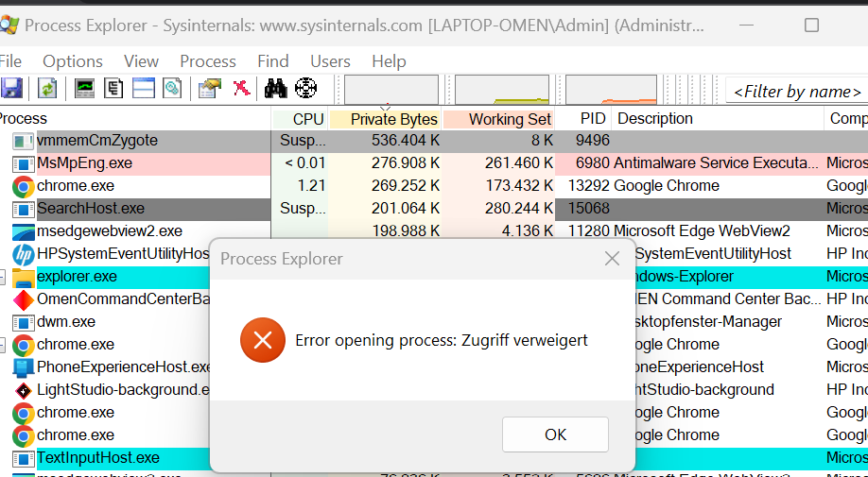Open the Users menu

click(x=330, y=61)
